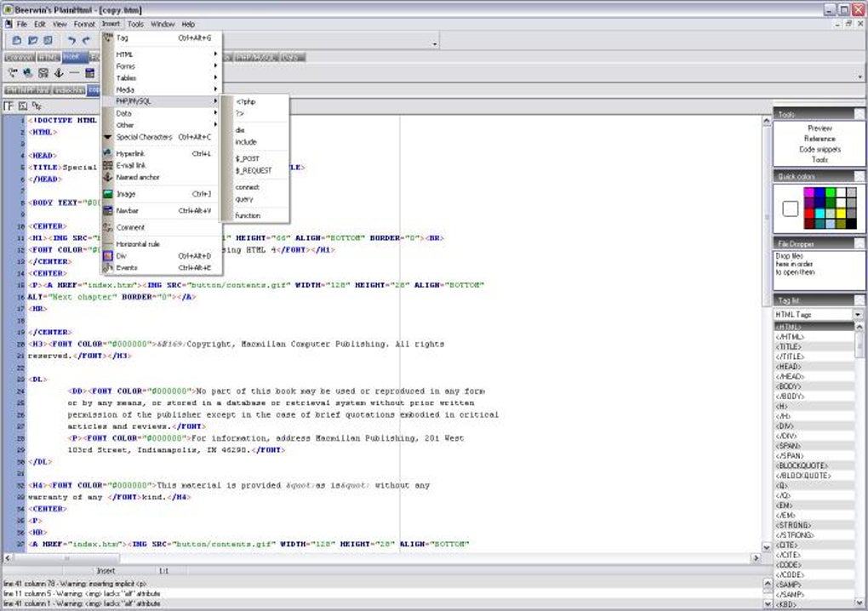The width and height of the screenshot is (868, 611).
Task: Click the horizontal rule toolbar icon
Action: 74,73
